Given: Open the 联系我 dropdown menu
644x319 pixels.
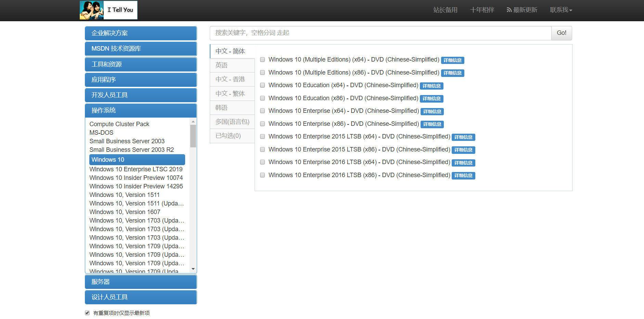Looking at the screenshot, I should click(x=561, y=10).
